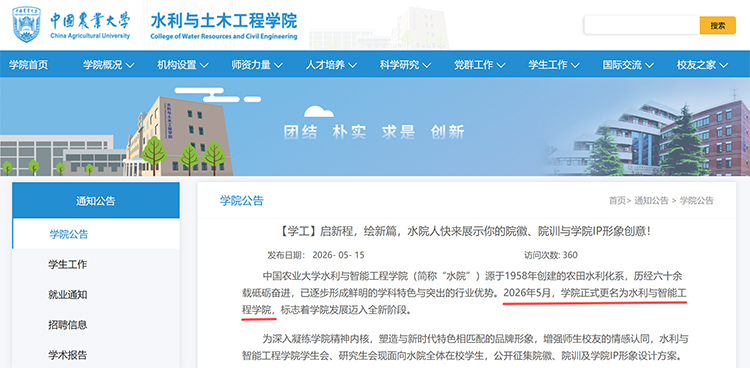Expand the chevron next to 校友之家

coord(723,65)
